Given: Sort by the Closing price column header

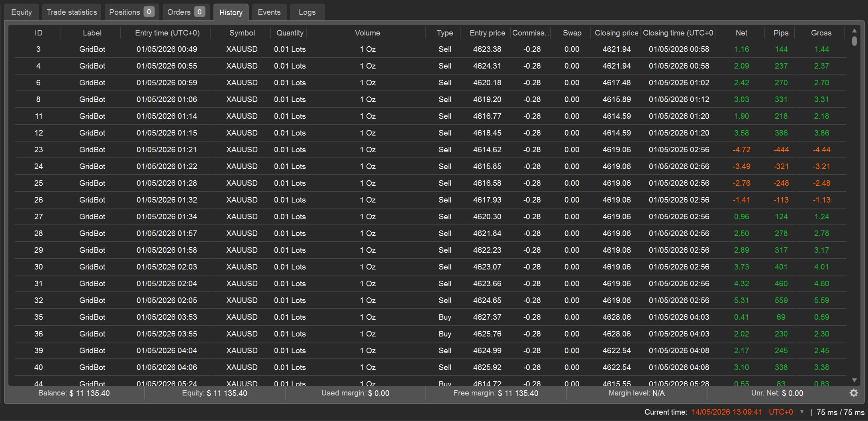Looking at the screenshot, I should (x=616, y=33).
